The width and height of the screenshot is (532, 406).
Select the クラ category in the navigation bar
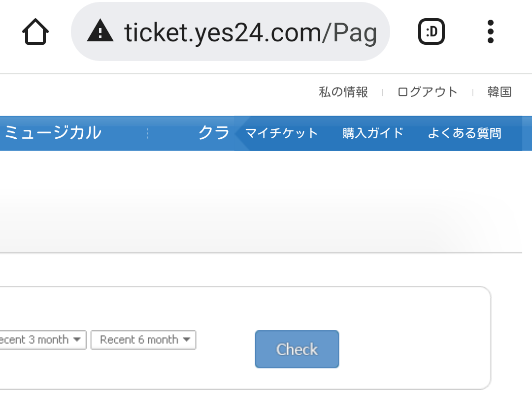[214, 133]
